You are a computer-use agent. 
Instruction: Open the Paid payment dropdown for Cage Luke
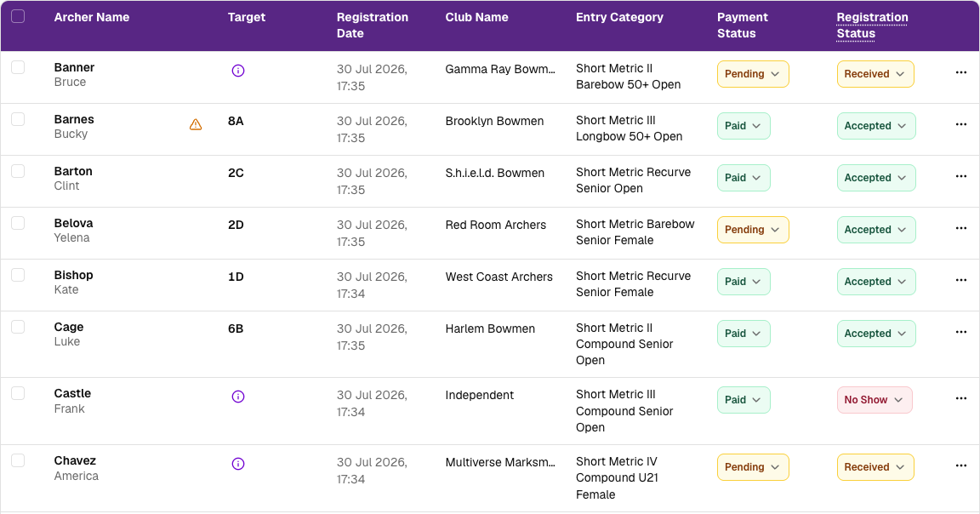(744, 334)
